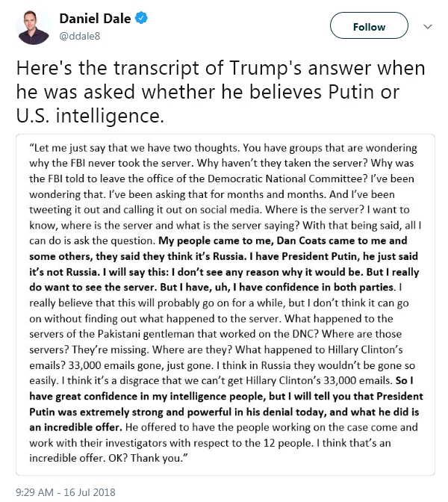Click the bold 'great confidence in my intelligence' passage

226,404
